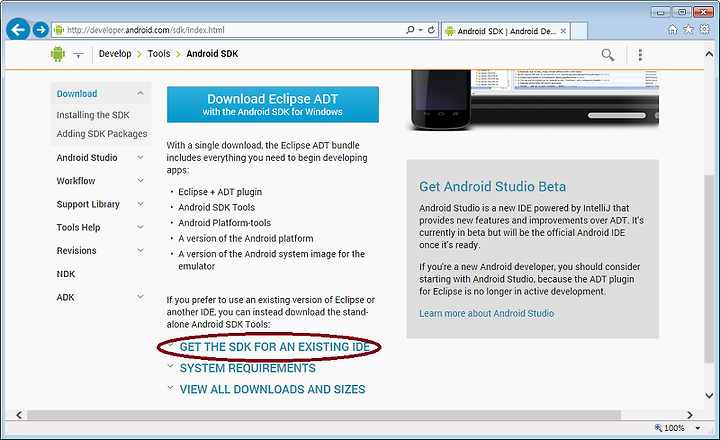720x440 pixels.
Task: Expand the Revisions section chevron
Action: tap(141, 250)
